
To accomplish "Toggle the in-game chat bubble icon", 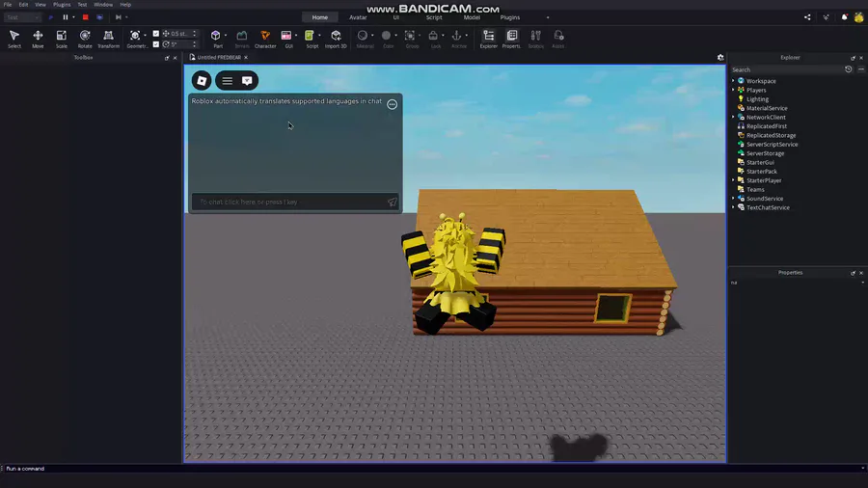I will (x=247, y=81).
